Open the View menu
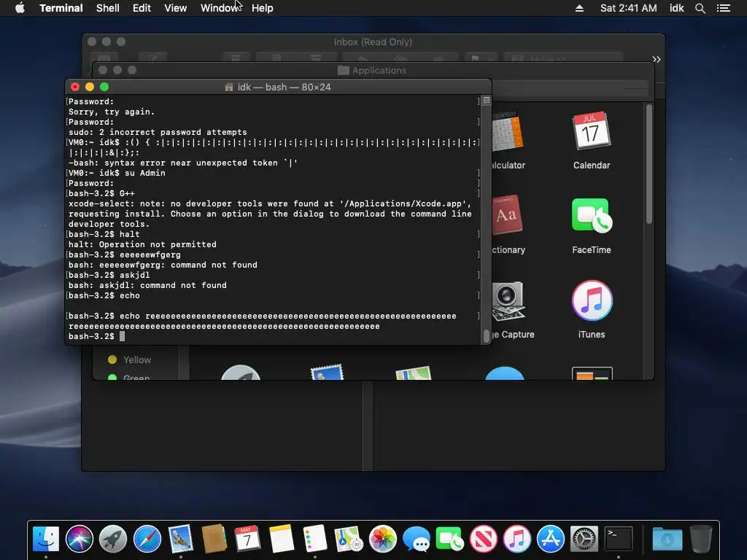Image resolution: width=747 pixels, height=560 pixels. coord(175,8)
